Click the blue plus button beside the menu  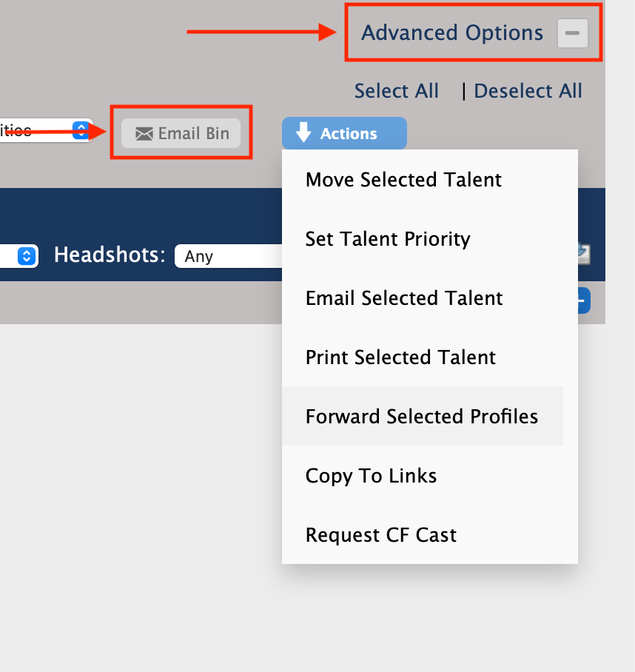pyautogui.click(x=584, y=300)
